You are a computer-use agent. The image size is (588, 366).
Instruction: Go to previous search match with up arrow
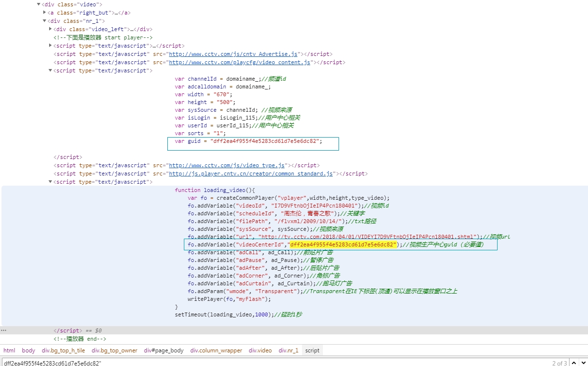click(x=573, y=363)
